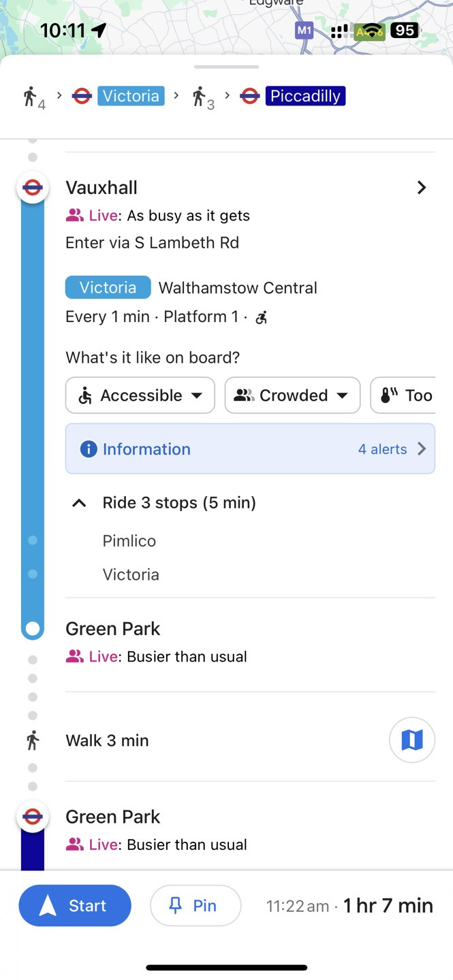Tap the Pimlico stop in the ride list
This screenshot has height=980, width=453.
(x=129, y=541)
